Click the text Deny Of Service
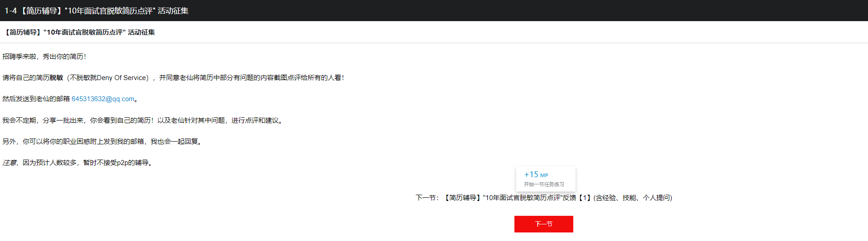The width and height of the screenshot is (868, 241). coord(122,78)
